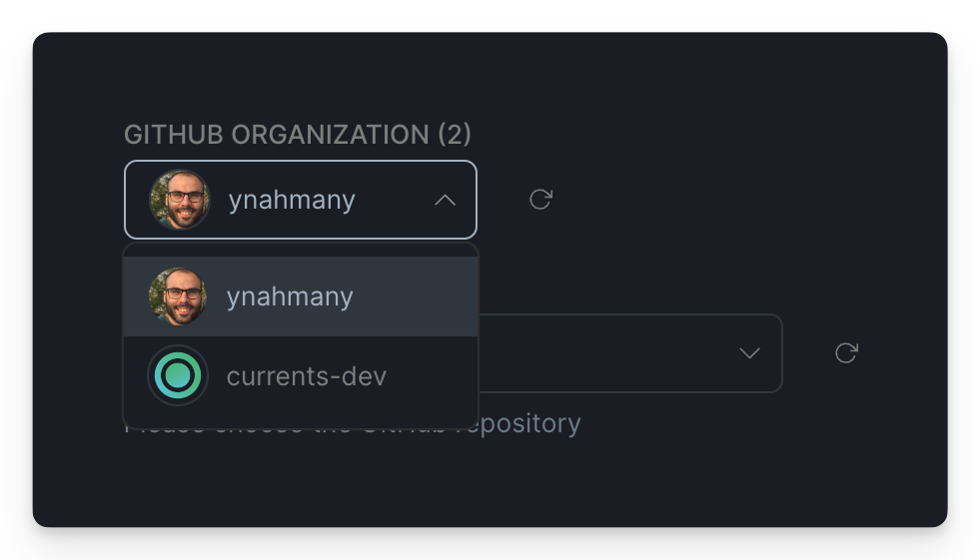The image size is (980, 560).
Task: Select the ynahmany option from the list
Action: (x=301, y=296)
